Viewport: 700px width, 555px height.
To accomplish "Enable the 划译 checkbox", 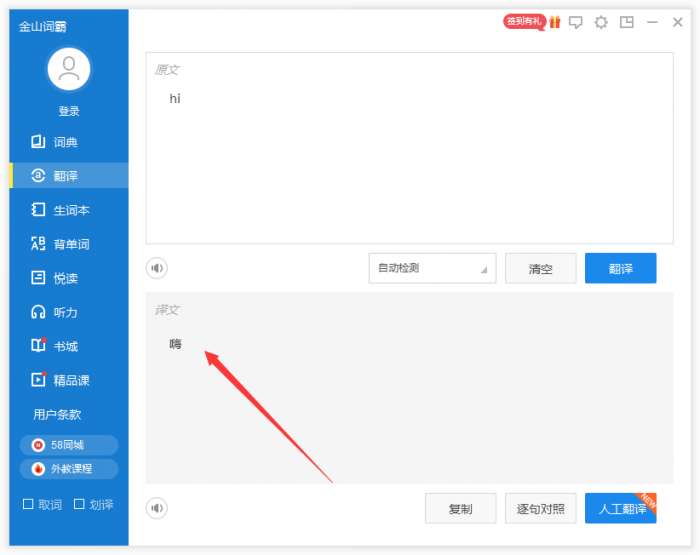I will [x=79, y=504].
